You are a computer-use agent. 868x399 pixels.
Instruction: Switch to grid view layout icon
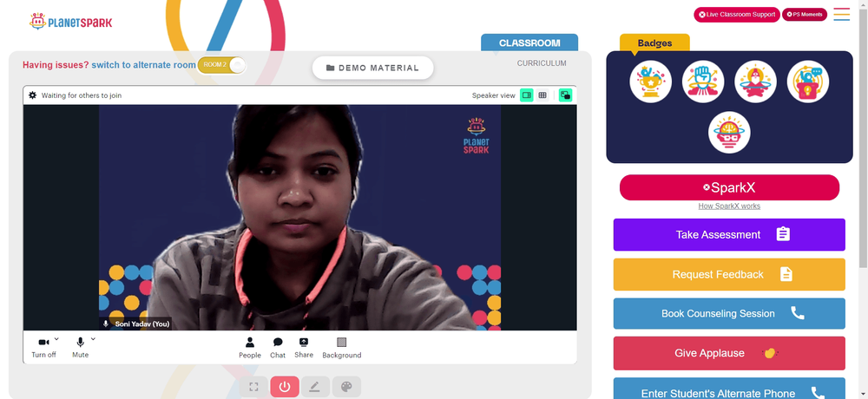tap(542, 95)
